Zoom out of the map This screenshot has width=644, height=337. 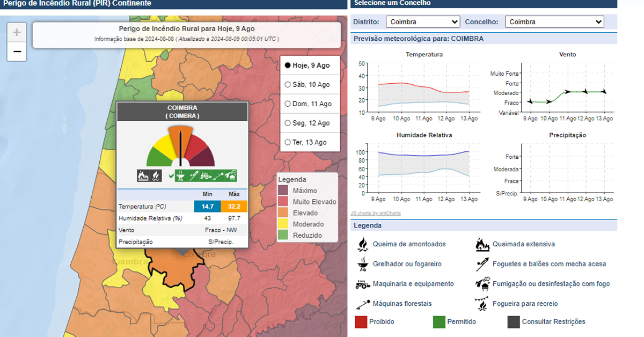pos(17,52)
